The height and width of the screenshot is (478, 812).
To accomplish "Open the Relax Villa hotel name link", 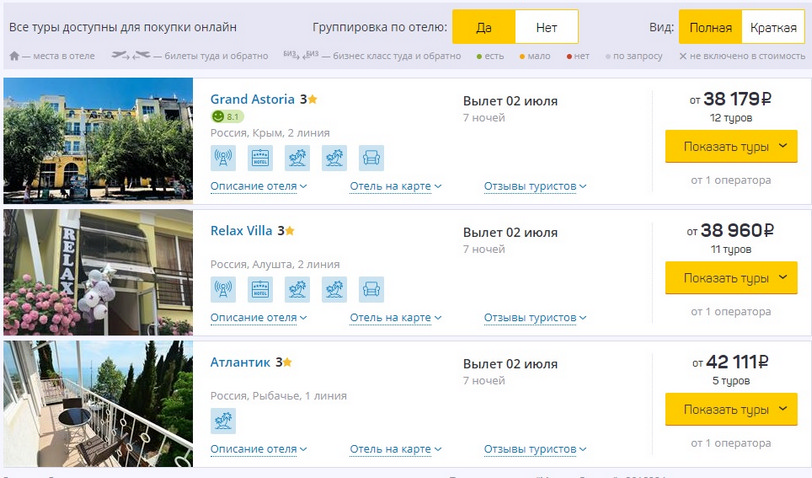I will tap(241, 230).
